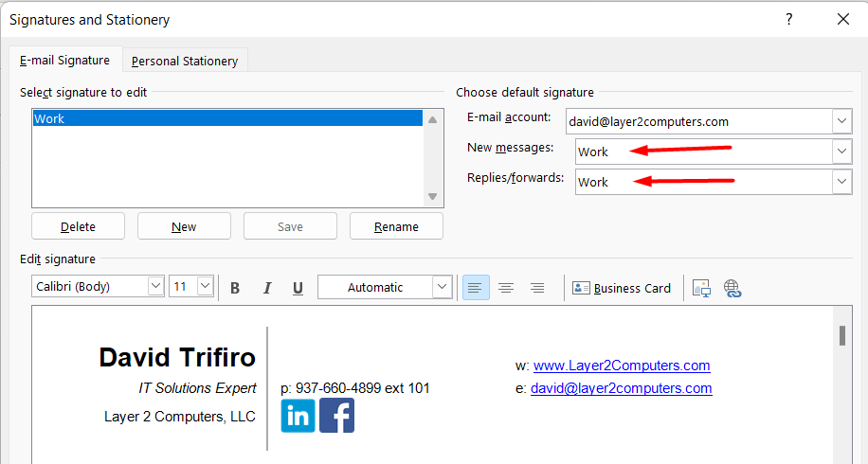Click the David Trifiro name text
The width and height of the screenshot is (868, 464).
[x=177, y=357]
